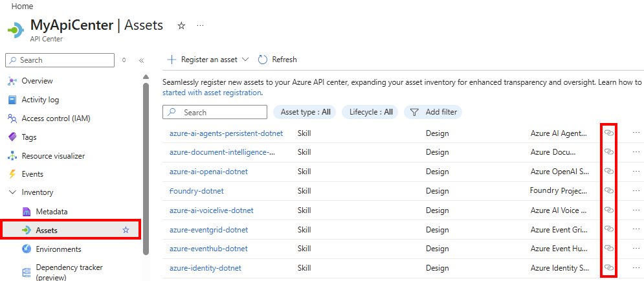Favorite the page with the star beside Assets title
644x281 pixels.
pyautogui.click(x=181, y=26)
